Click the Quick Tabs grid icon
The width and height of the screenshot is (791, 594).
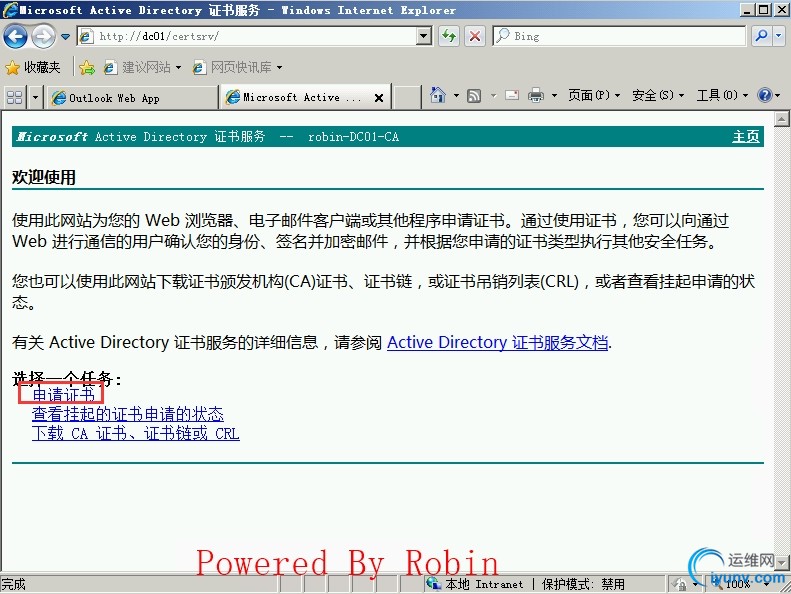15,97
